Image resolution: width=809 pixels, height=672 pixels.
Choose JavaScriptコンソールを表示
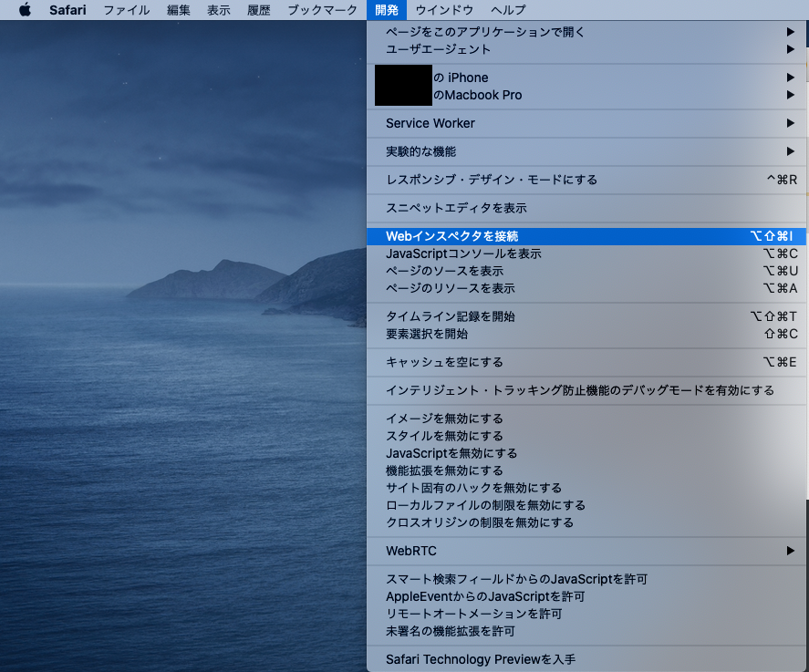pos(586,253)
